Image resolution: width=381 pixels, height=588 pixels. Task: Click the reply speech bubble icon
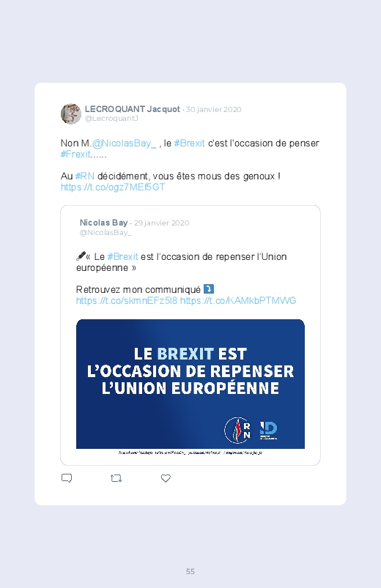[67, 478]
